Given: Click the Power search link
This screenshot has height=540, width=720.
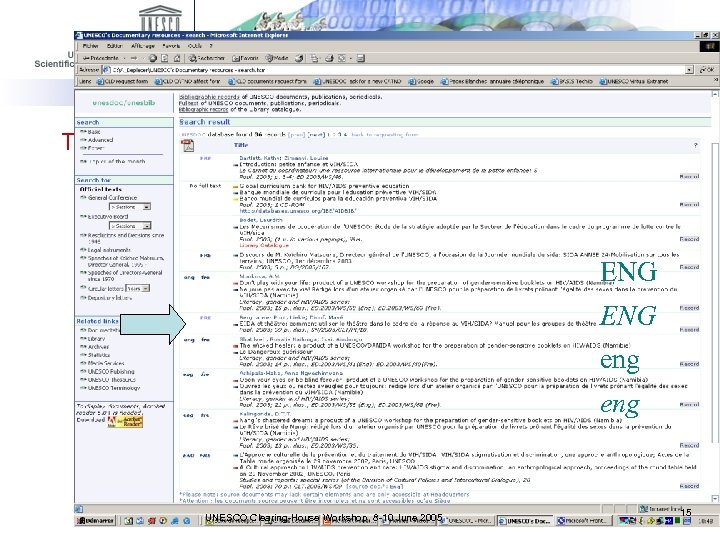Looking at the screenshot, I should [96, 148].
